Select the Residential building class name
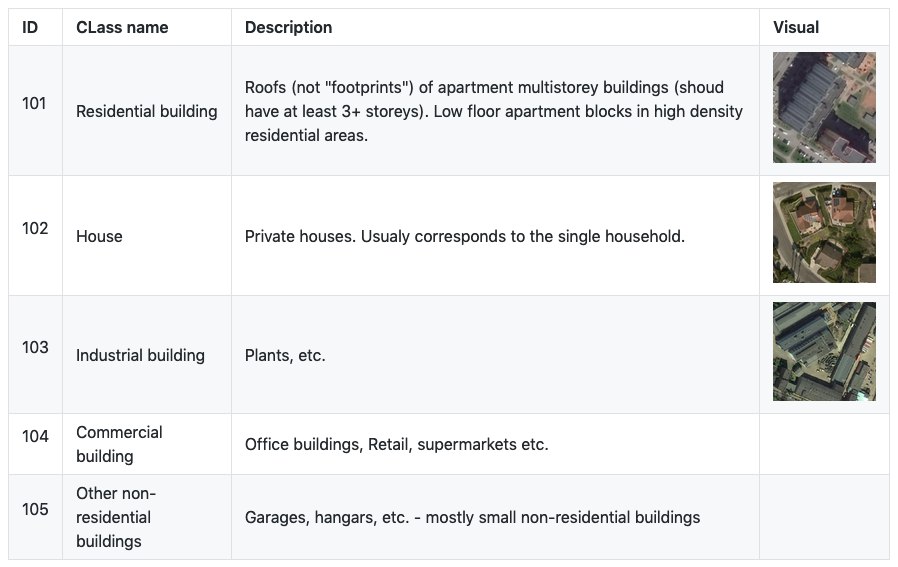 (147, 111)
